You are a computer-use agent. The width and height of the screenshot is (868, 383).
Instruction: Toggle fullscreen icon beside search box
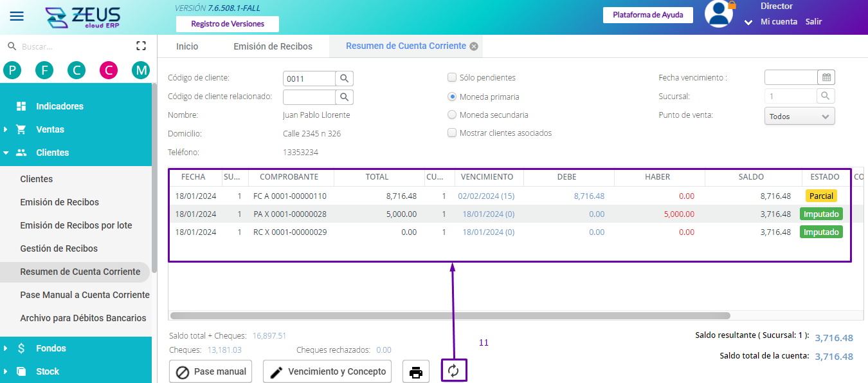click(x=141, y=46)
